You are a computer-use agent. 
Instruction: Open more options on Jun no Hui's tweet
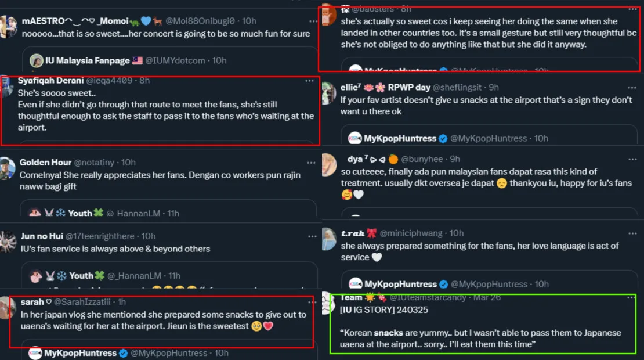[313, 236]
